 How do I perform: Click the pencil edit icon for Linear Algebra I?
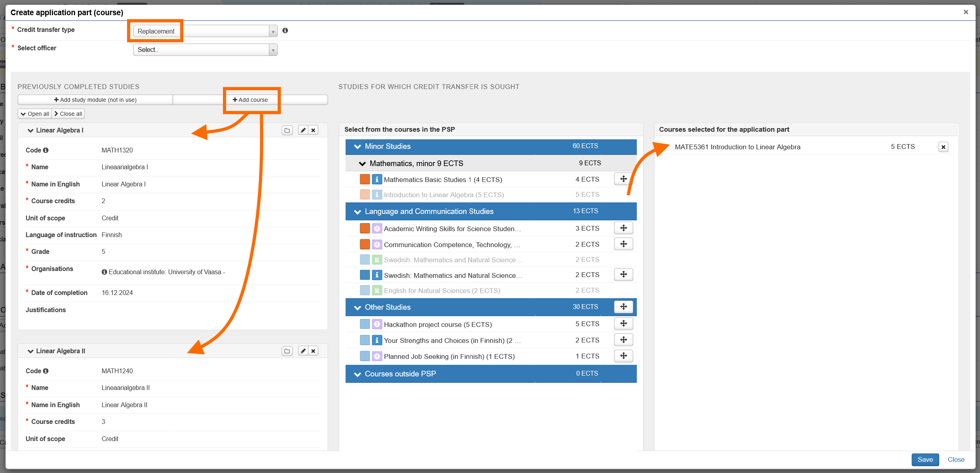pyautogui.click(x=303, y=130)
